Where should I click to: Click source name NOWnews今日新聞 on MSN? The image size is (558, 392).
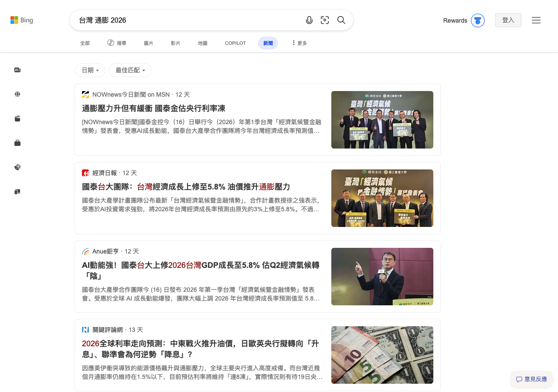coord(131,95)
